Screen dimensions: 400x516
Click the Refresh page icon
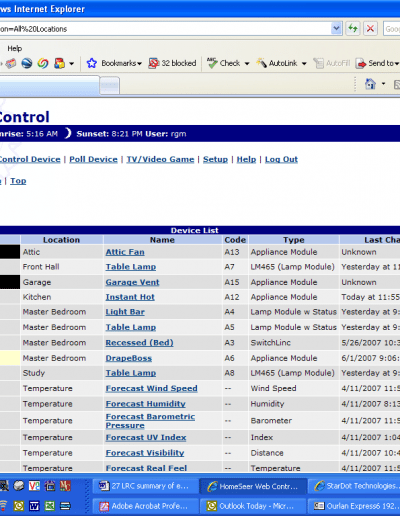[x=353, y=29]
